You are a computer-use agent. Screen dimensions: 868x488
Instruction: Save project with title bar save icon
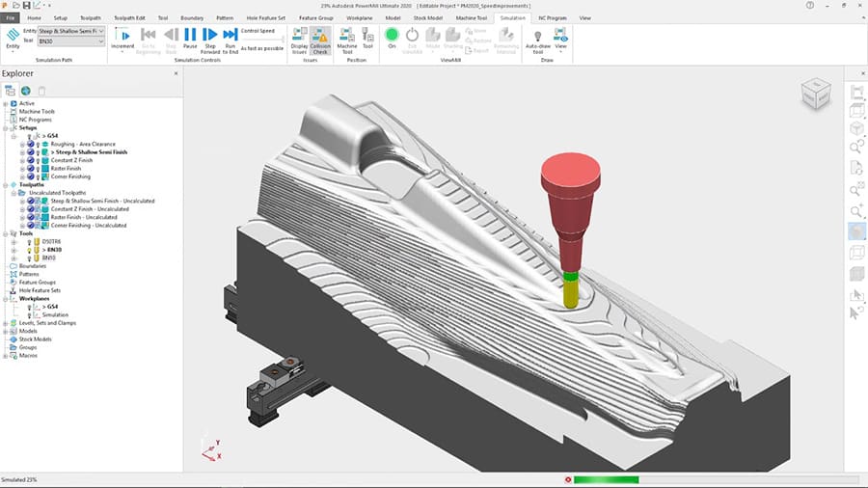26,5
